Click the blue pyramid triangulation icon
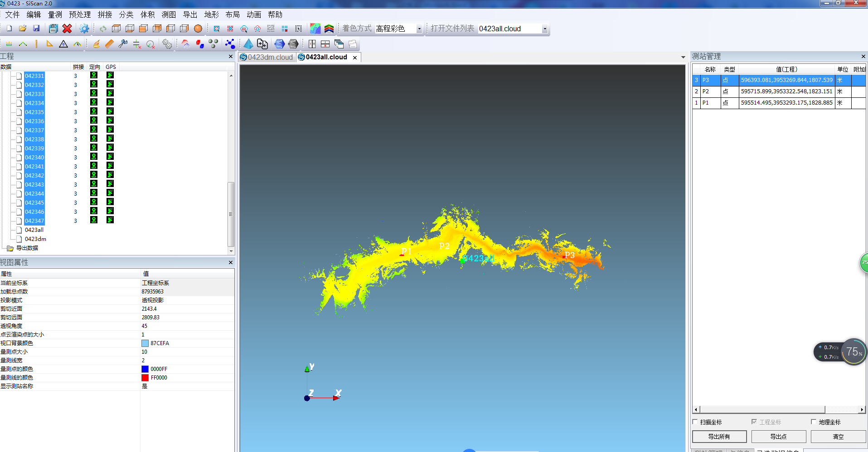868x452 pixels. [x=248, y=44]
